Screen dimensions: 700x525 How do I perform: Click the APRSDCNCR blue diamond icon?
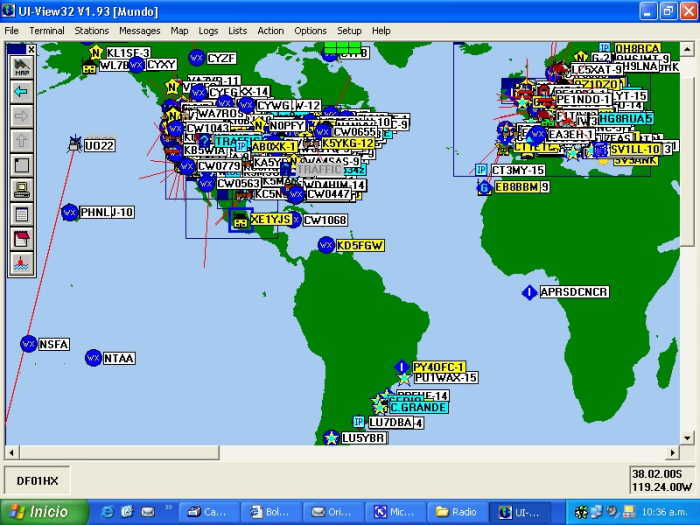tap(529, 292)
